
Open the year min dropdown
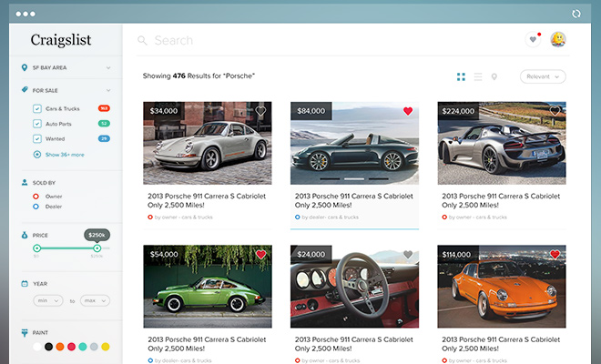point(48,301)
